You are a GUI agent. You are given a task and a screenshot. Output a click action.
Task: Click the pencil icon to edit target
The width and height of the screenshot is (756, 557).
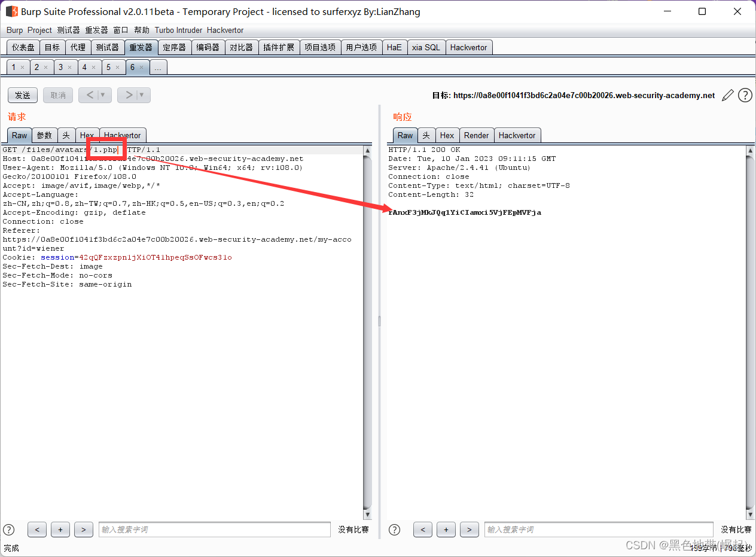(728, 95)
